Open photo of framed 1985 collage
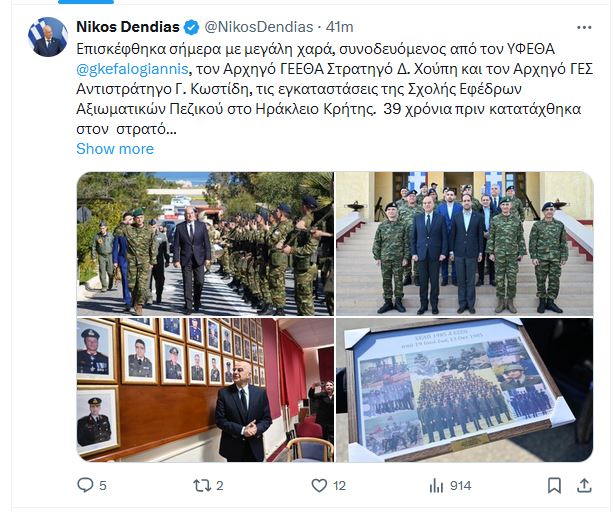This screenshot has width=615, height=512. click(x=465, y=390)
